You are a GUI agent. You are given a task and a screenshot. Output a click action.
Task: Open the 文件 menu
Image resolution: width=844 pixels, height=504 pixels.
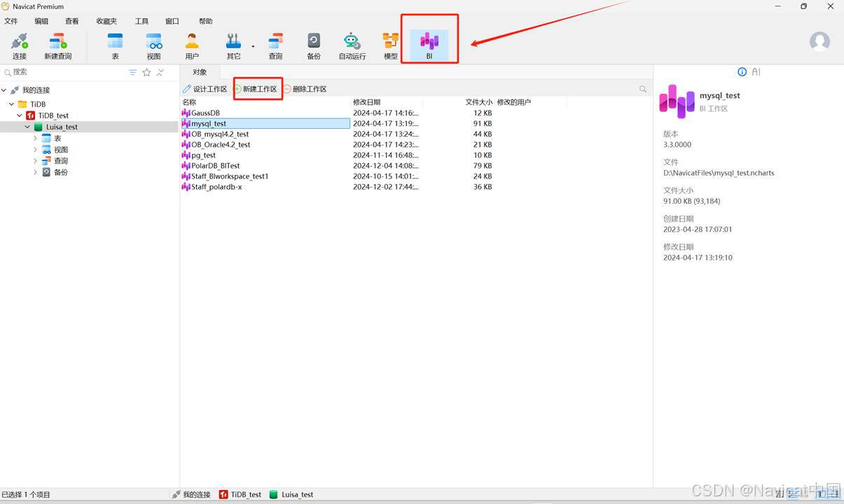[x=11, y=21]
